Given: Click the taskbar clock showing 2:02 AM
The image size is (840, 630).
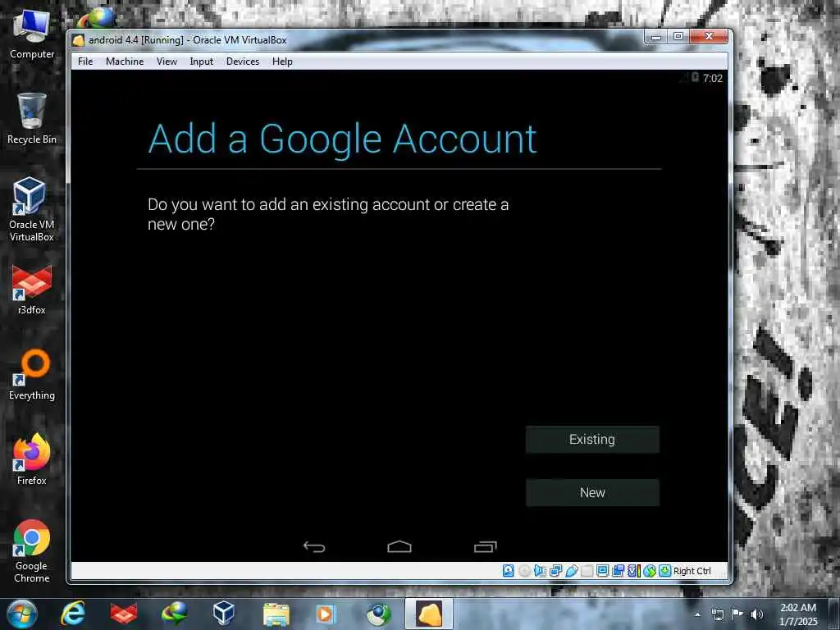Looking at the screenshot, I should [x=798, y=614].
